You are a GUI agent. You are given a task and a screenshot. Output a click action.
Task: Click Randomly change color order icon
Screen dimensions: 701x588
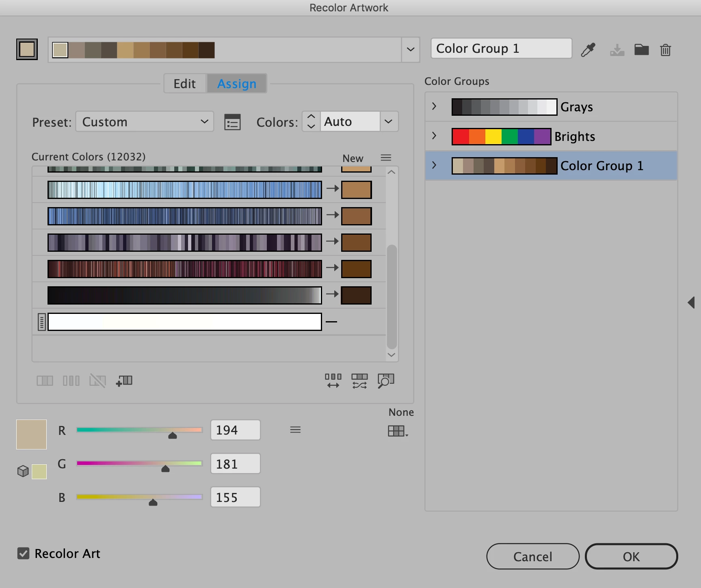tap(333, 381)
